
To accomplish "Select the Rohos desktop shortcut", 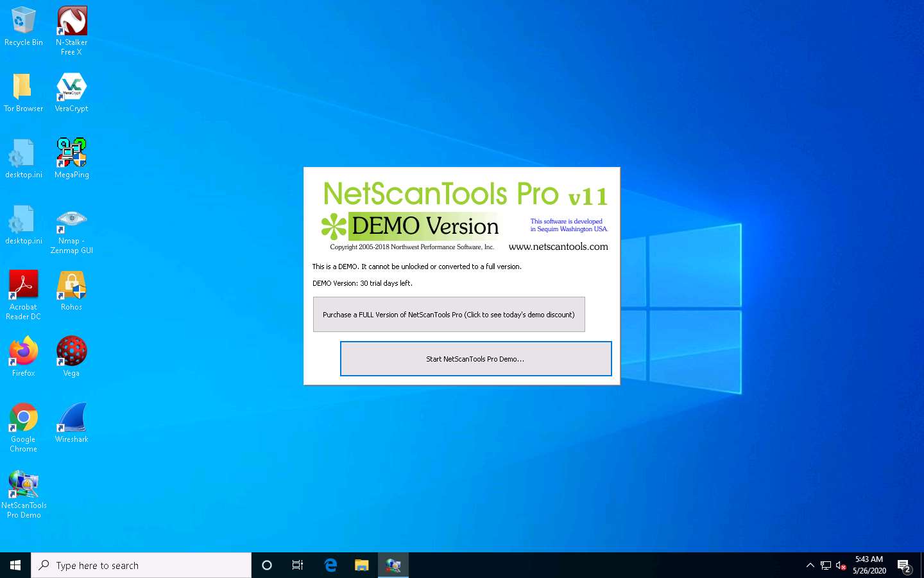I will [71, 290].
